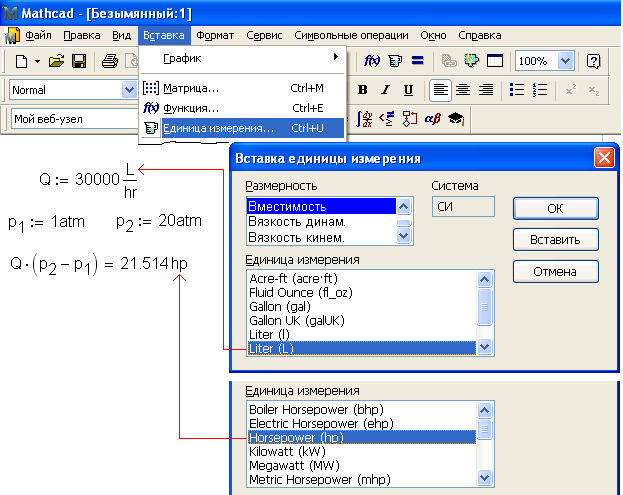
Task: Click the Мой веб-узел address field
Action: coord(75,119)
